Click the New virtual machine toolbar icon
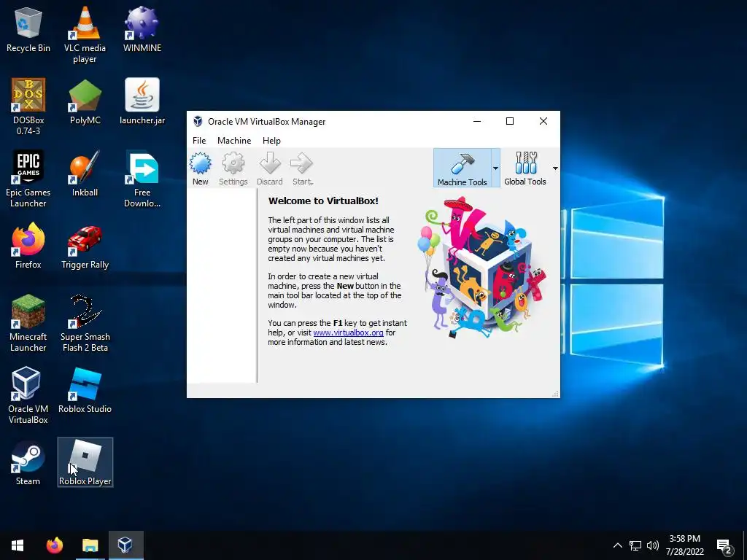747x560 pixels. [201, 168]
